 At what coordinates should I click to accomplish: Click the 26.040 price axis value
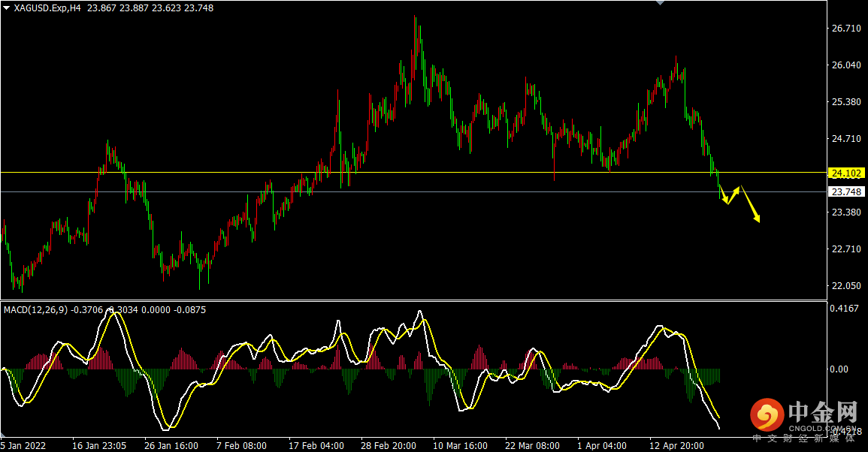[846, 65]
